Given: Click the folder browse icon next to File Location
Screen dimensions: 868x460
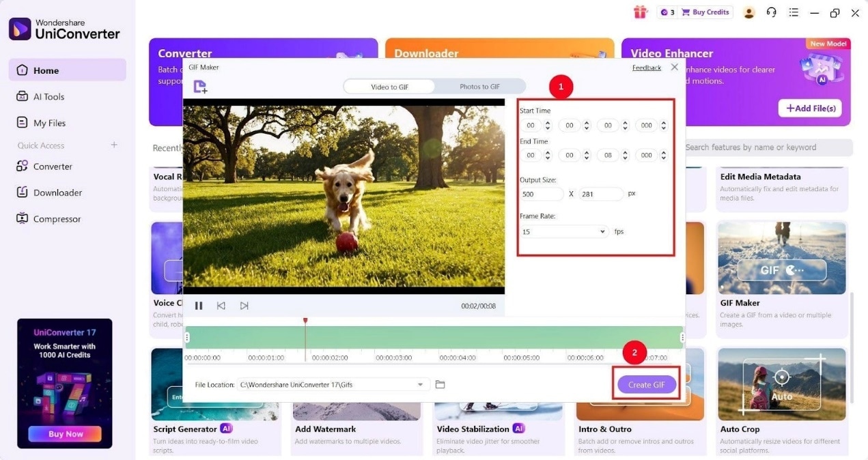Looking at the screenshot, I should click(440, 384).
